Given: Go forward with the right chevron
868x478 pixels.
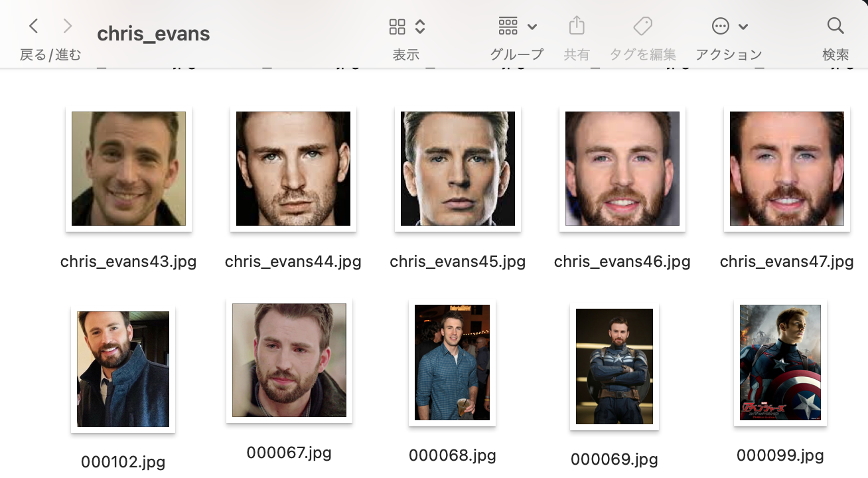Looking at the screenshot, I should tap(67, 27).
